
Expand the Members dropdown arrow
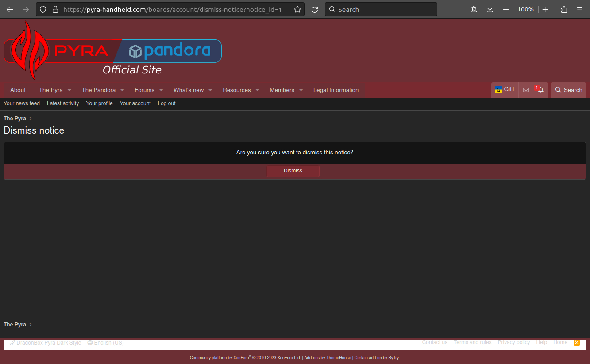(301, 90)
